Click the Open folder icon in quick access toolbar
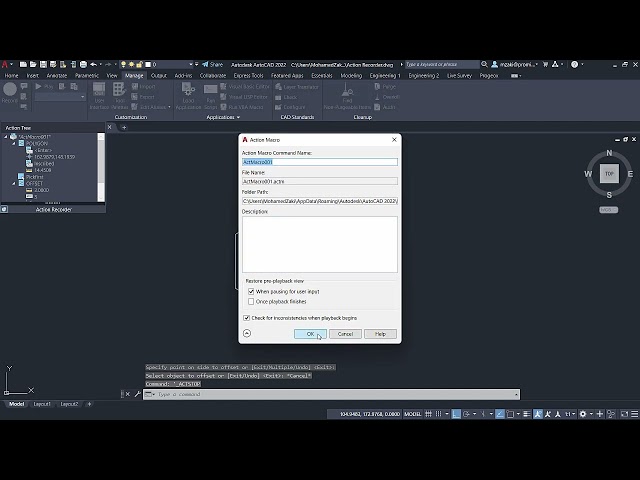The width and height of the screenshot is (640, 480). pos(33,64)
